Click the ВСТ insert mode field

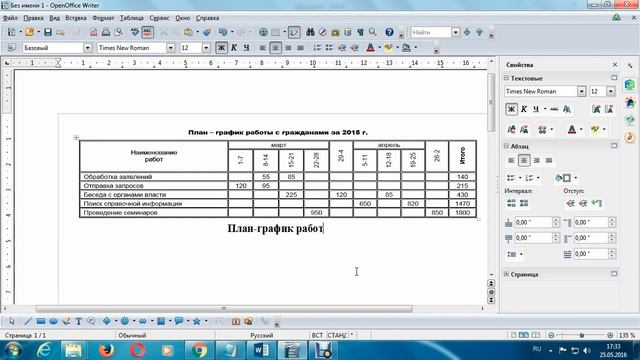317,335
